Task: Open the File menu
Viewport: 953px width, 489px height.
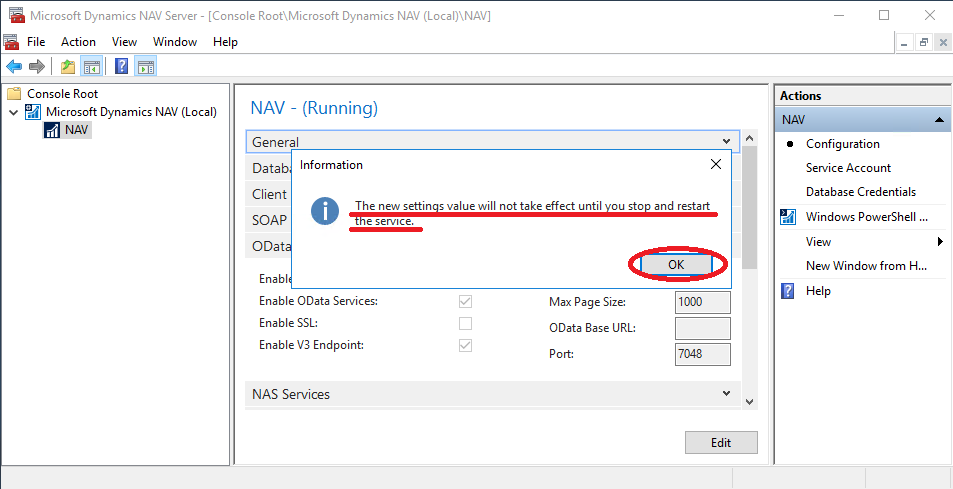Action: click(36, 42)
